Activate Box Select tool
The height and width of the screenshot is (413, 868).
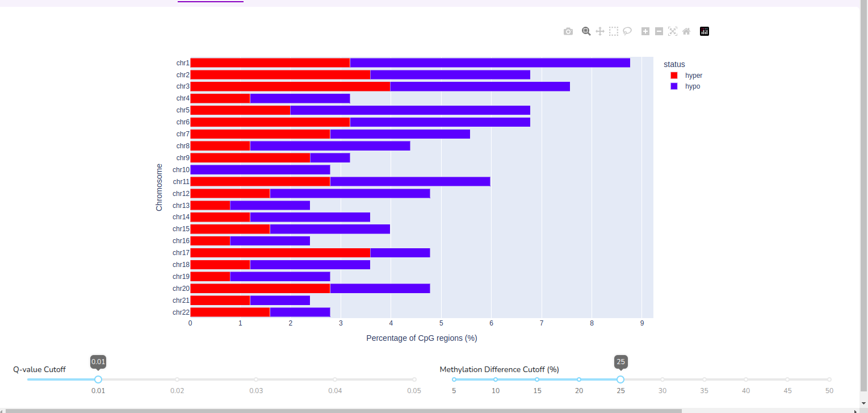coord(614,31)
